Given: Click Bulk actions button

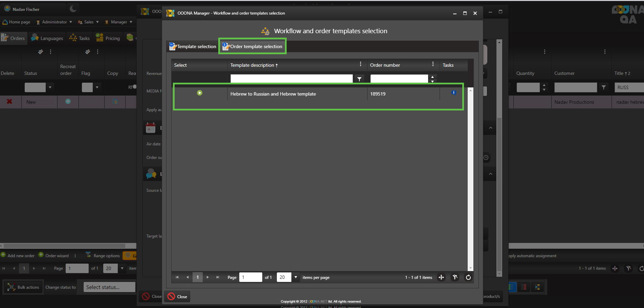Looking at the screenshot, I should click(23, 287).
